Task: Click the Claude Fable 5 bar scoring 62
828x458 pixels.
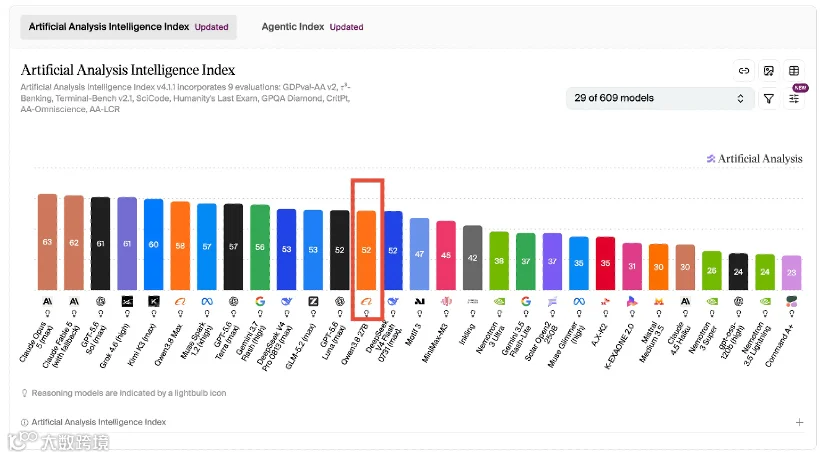Action: (74, 242)
